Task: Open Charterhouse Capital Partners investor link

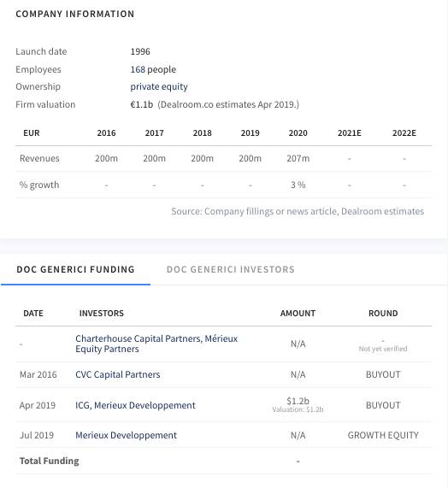Action: coord(139,338)
